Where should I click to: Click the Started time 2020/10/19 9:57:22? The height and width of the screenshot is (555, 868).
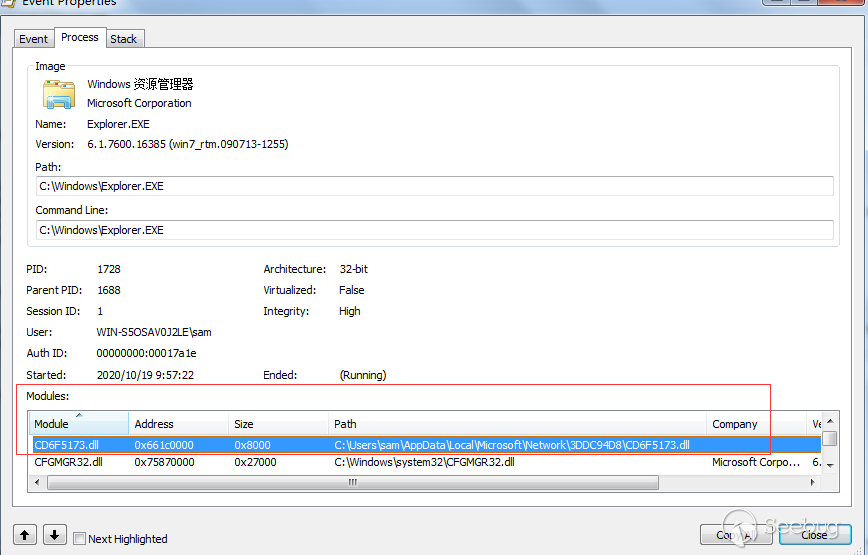point(146,375)
